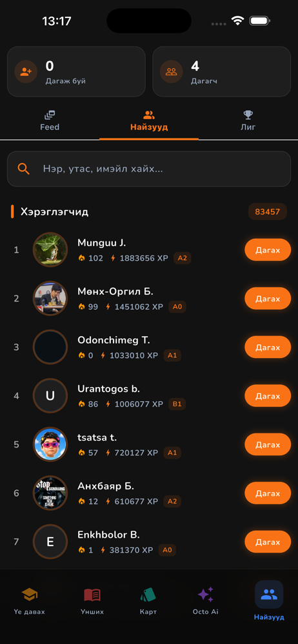Screen dimensions: 298x644
Task: Open Octo Ai sparkle icon
Action: point(206,594)
